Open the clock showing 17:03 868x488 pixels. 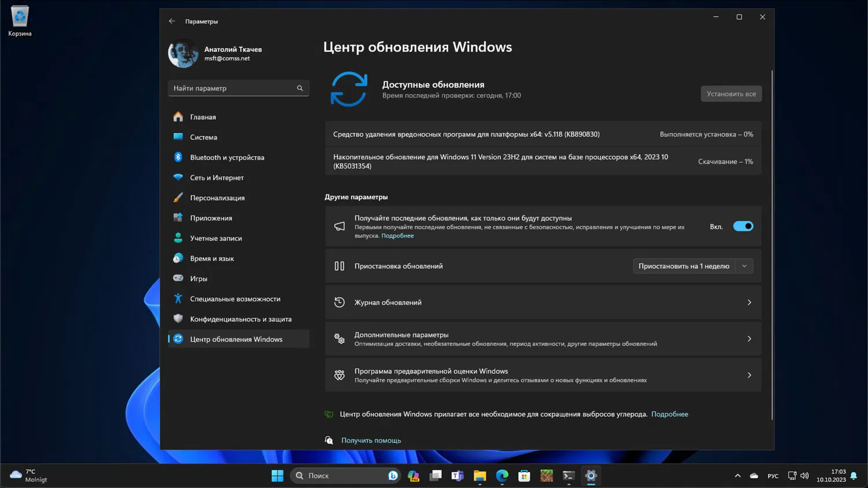tap(831, 476)
